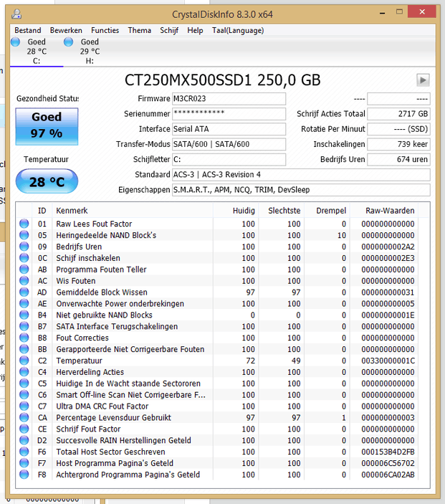Viewport: 445px width, 504px height.
Task: Click the Schrijf Acties Totaal value 2717 GB
Action: (398, 114)
